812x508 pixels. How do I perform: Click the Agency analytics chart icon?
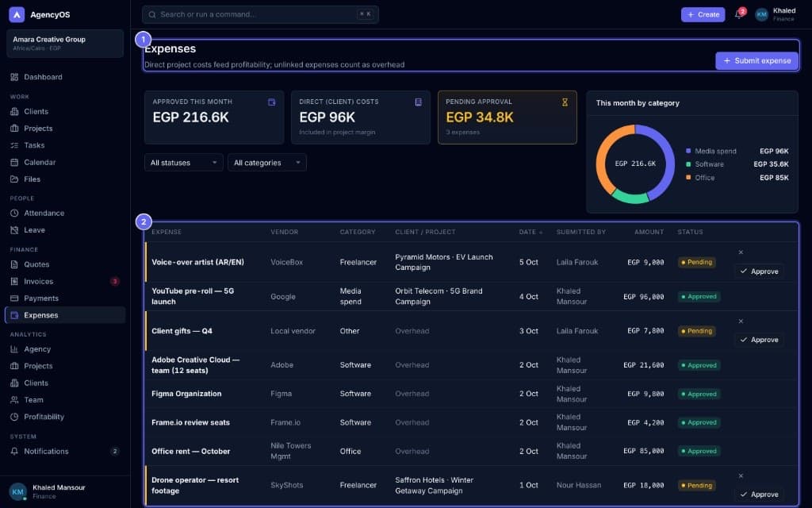tap(14, 349)
